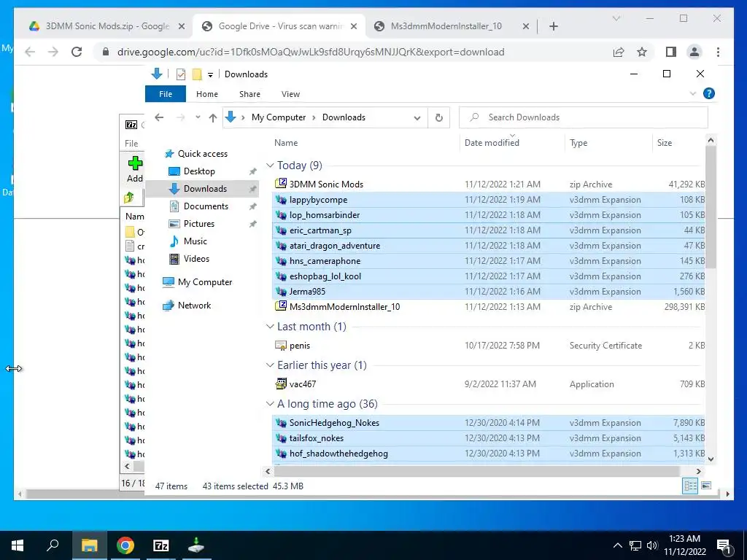Reload the Chrome page

(x=77, y=52)
